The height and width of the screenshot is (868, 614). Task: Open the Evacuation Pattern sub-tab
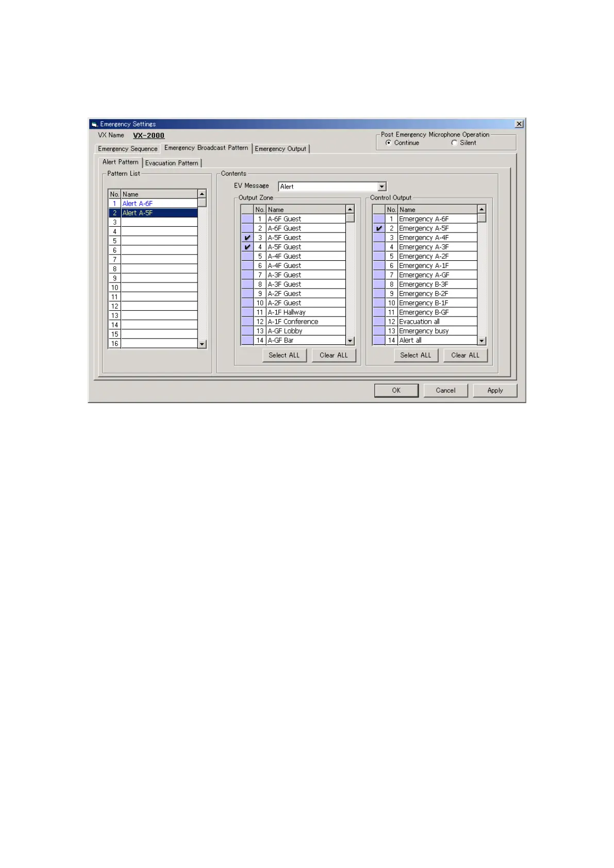click(172, 163)
